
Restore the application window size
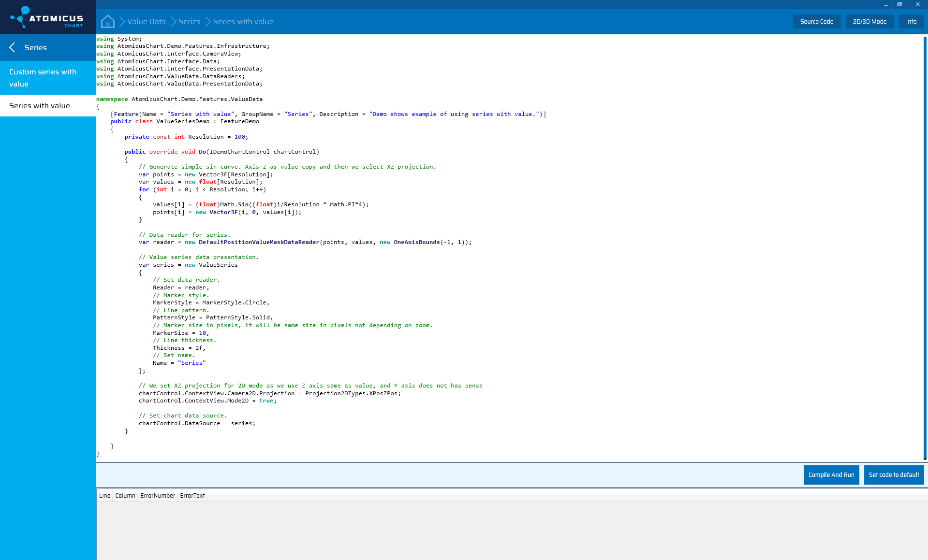point(899,5)
